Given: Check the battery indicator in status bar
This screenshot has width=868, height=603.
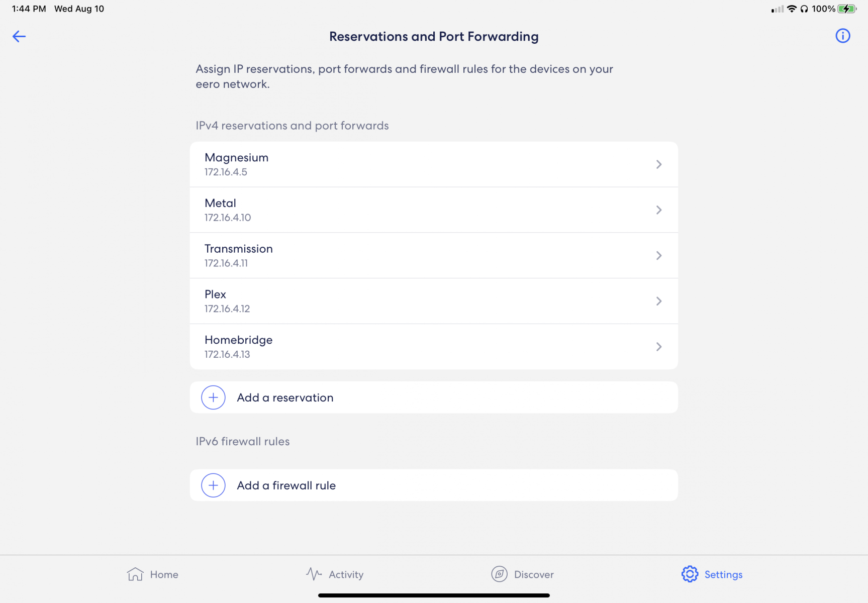Looking at the screenshot, I should 846,9.
